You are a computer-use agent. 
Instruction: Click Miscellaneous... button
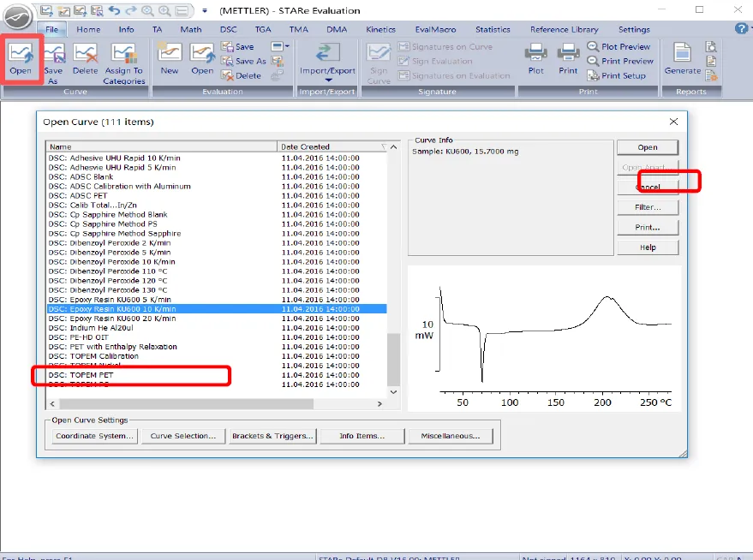tap(451, 436)
